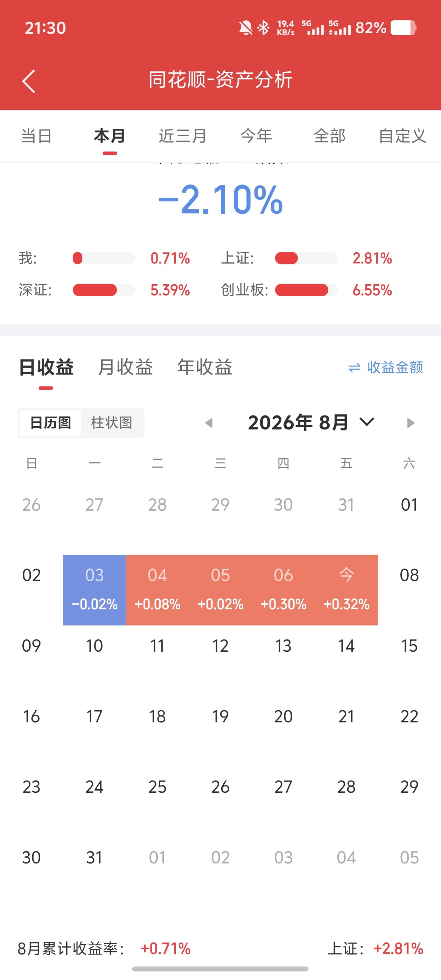Show 月收益 view
This screenshot has height=980, width=441.
point(125,367)
